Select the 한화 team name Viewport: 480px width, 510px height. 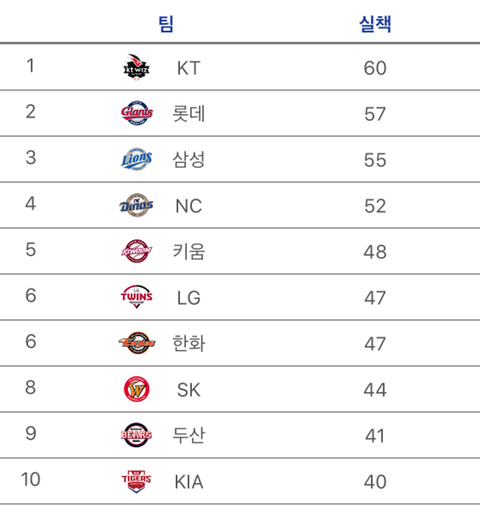click(x=189, y=343)
